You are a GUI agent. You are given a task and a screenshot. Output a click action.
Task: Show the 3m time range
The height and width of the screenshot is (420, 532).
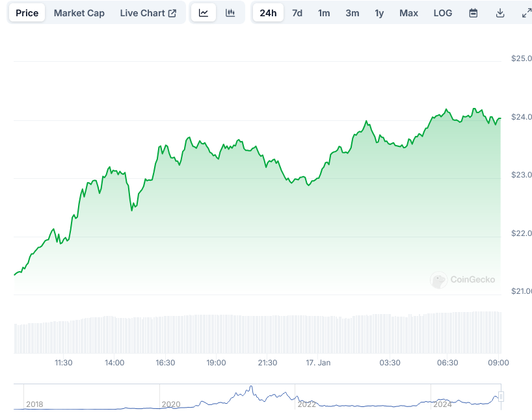pyautogui.click(x=352, y=13)
